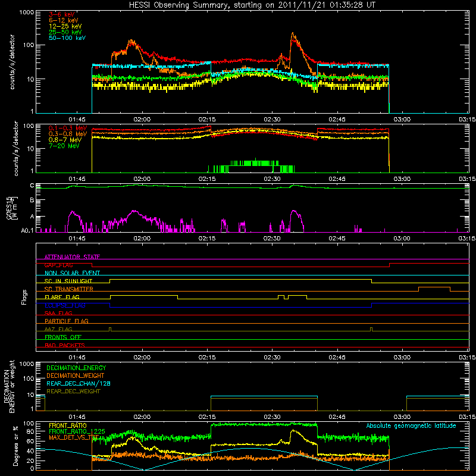Select the 25-50 keV legend label
The height and width of the screenshot is (476, 476).
tap(65, 32)
